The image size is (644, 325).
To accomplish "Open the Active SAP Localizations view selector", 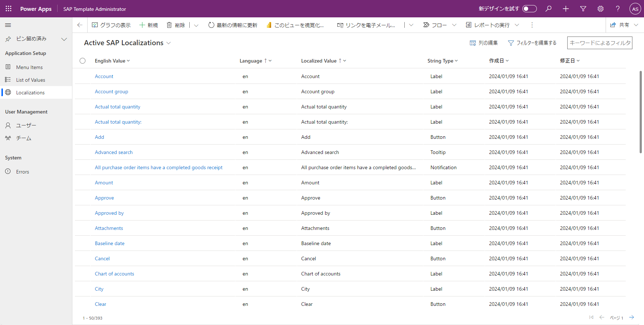I will click(127, 43).
